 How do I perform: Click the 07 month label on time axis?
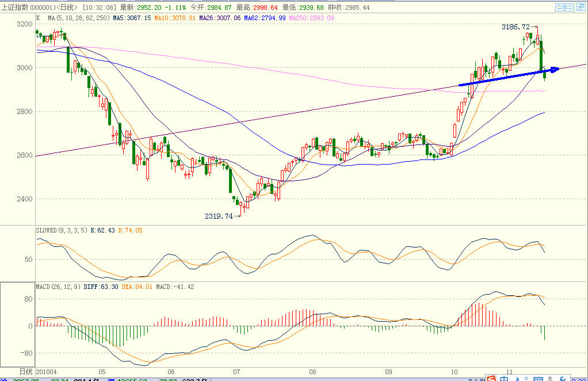coord(236,372)
